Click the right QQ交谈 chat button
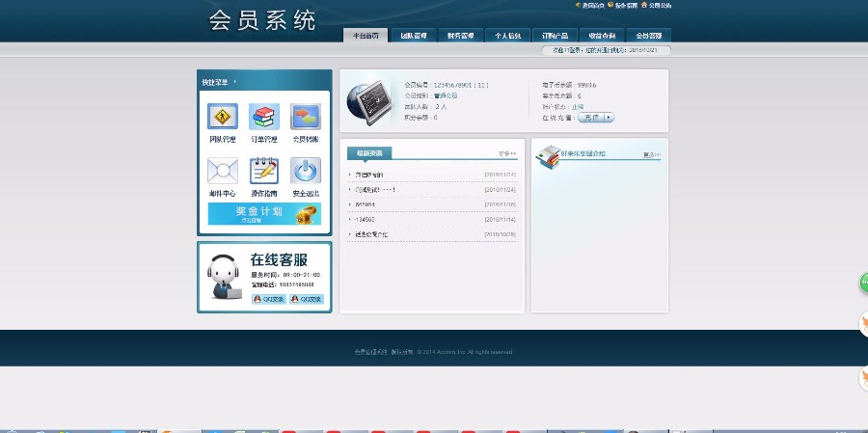The image size is (868, 433). pyautogui.click(x=307, y=299)
